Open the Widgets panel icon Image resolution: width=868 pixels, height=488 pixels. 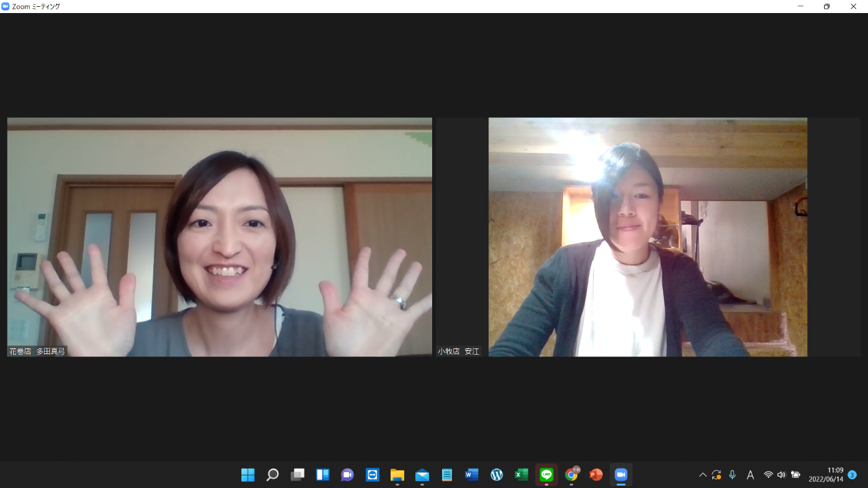point(322,475)
